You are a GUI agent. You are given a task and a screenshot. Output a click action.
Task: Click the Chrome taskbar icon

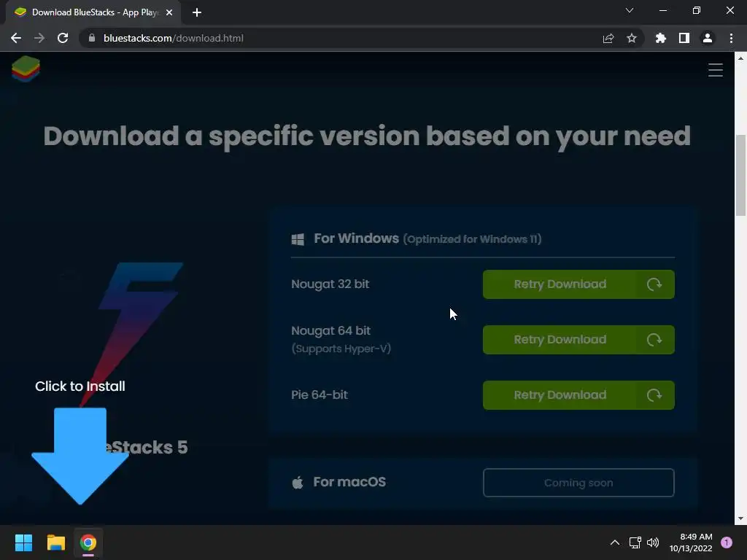[x=88, y=542]
